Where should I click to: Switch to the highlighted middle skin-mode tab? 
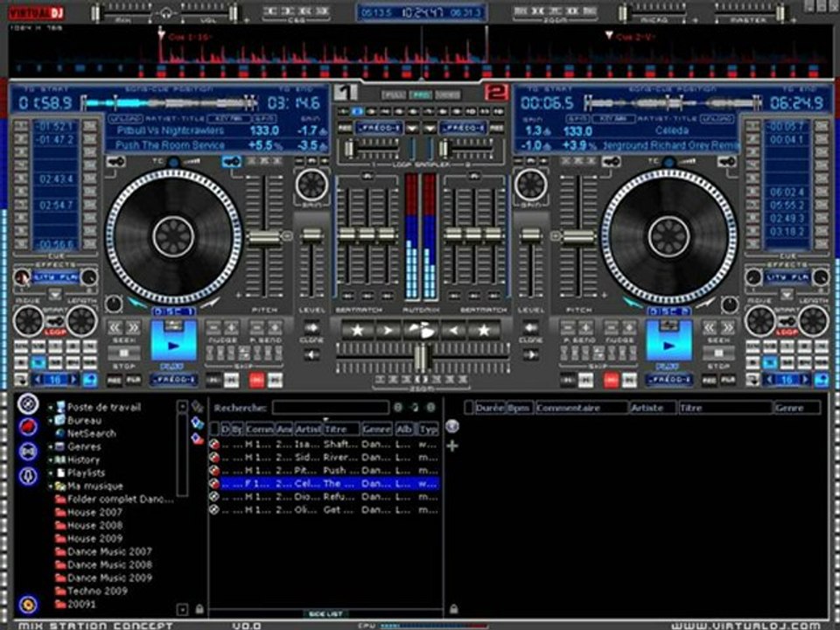(421, 94)
